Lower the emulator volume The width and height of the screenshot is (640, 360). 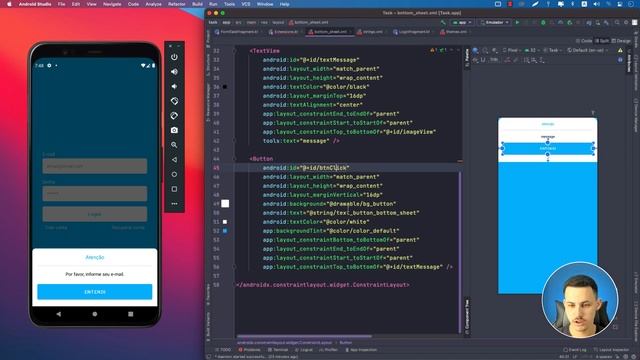click(x=174, y=87)
